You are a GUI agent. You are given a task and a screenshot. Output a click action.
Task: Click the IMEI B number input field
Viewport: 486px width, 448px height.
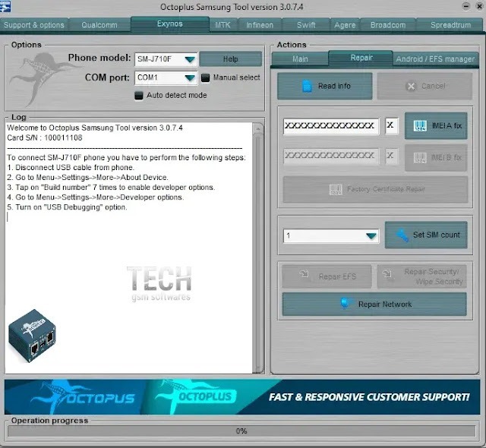[331, 156]
